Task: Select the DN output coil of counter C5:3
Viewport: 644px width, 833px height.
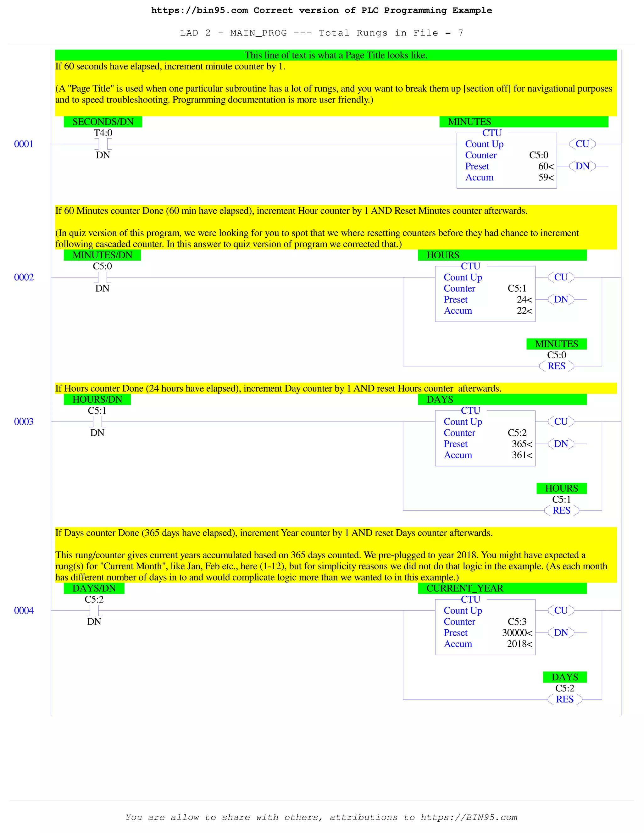Action: [x=561, y=633]
